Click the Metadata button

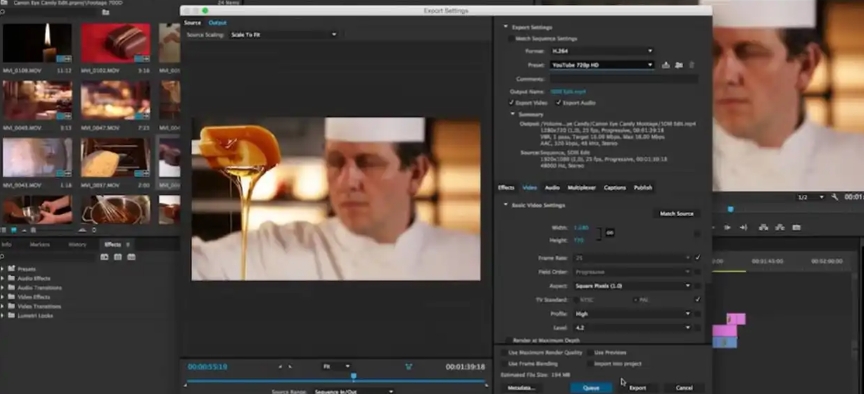(x=521, y=388)
